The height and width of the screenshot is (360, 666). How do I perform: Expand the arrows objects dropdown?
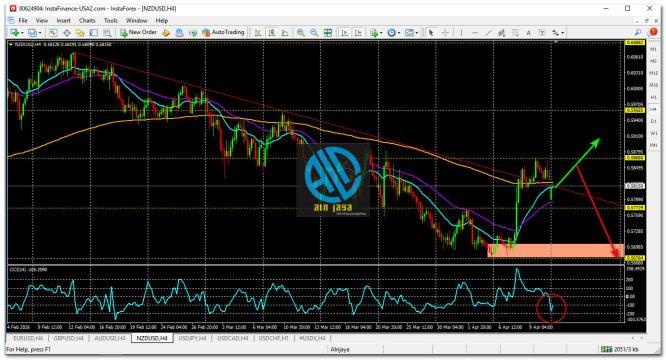point(562,33)
